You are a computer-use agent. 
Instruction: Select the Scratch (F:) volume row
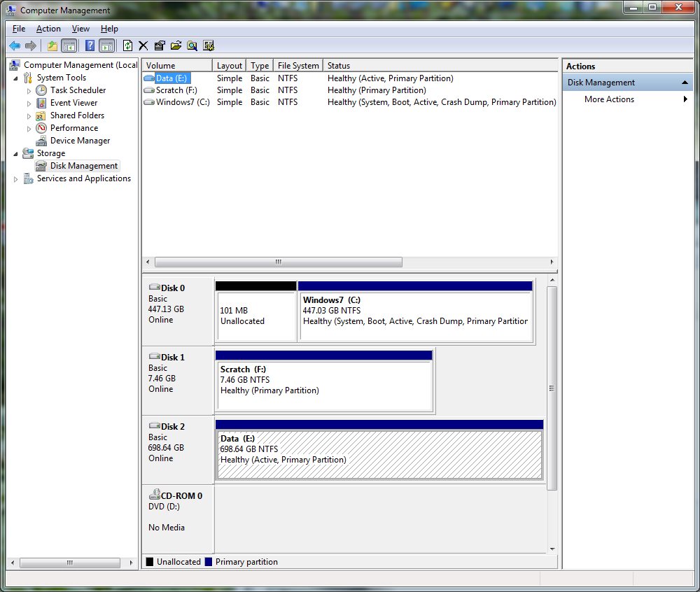click(x=350, y=90)
